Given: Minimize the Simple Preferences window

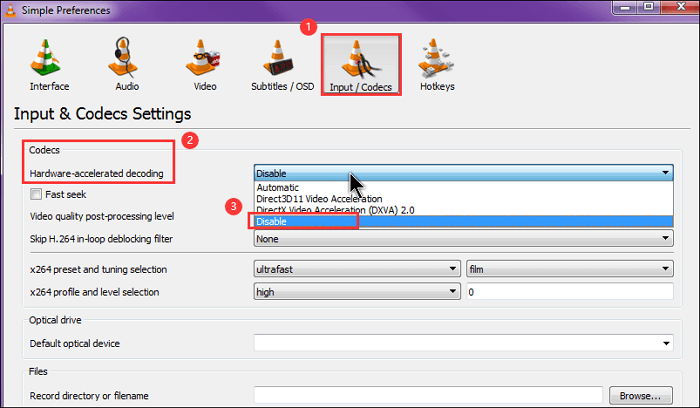Looking at the screenshot, I should pos(625,7).
